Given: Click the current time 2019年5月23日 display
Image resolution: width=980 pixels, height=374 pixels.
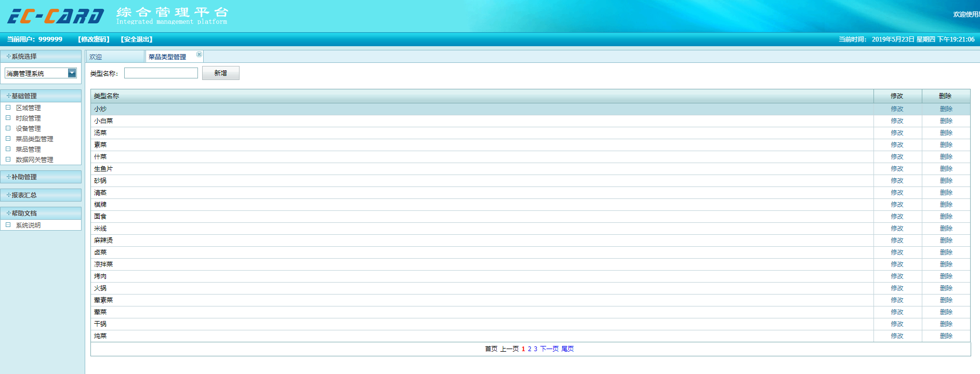Looking at the screenshot, I should [923, 39].
